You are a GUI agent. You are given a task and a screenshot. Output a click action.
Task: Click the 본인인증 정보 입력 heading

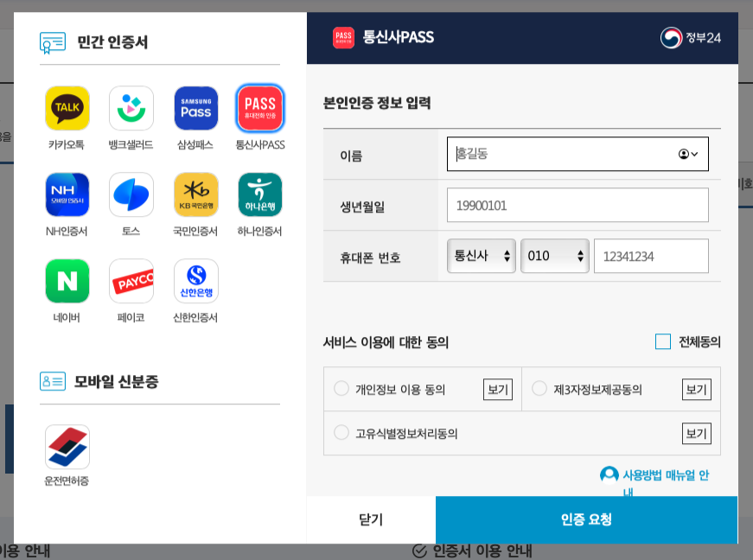point(377,103)
